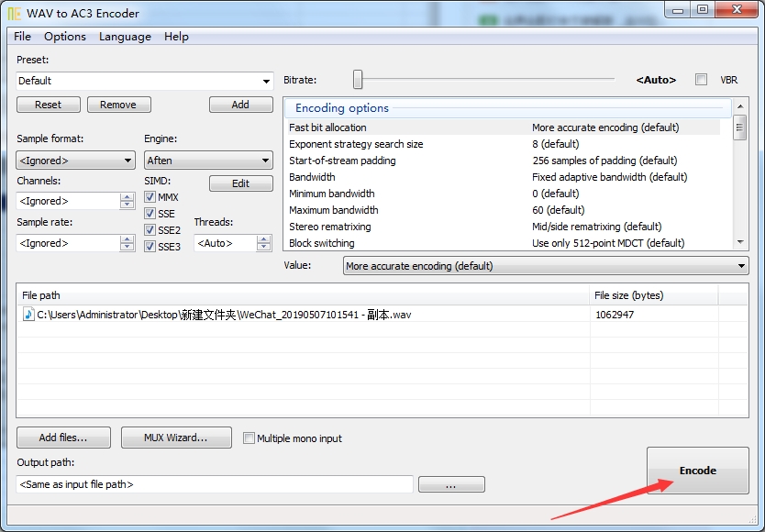The image size is (765, 532).
Task: Click the window resize grip in status bar
Action: 752,518
